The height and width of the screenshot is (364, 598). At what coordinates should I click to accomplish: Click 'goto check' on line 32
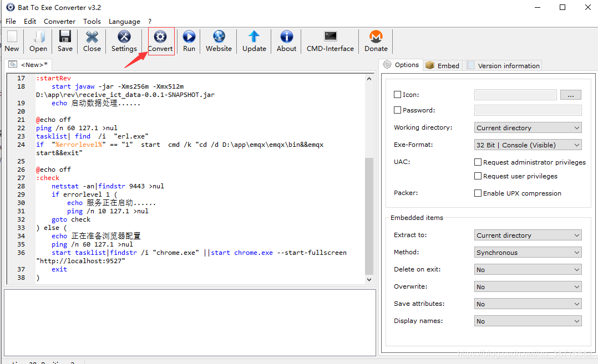click(x=71, y=219)
